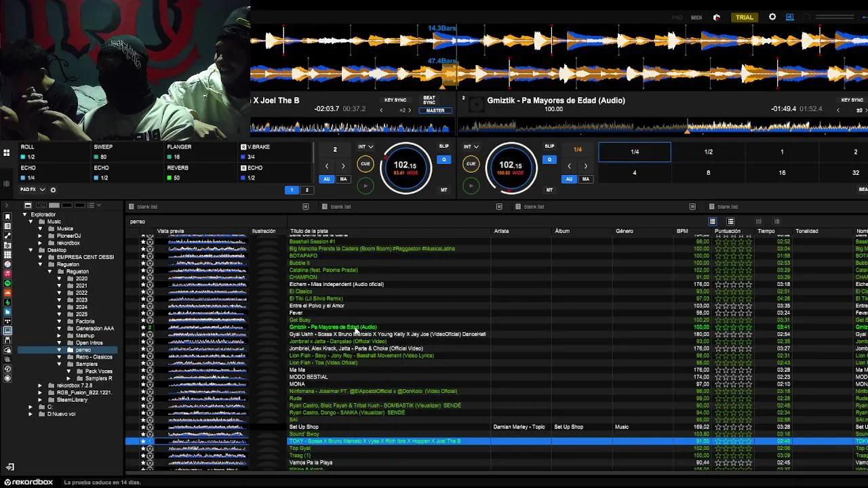Switch to PAD FX bank 1
The height and width of the screenshot is (488, 868).
pyautogui.click(x=292, y=190)
